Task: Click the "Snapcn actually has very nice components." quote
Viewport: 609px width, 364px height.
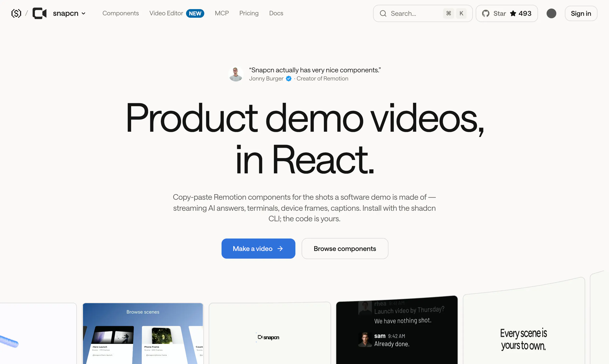Action: 315,70
